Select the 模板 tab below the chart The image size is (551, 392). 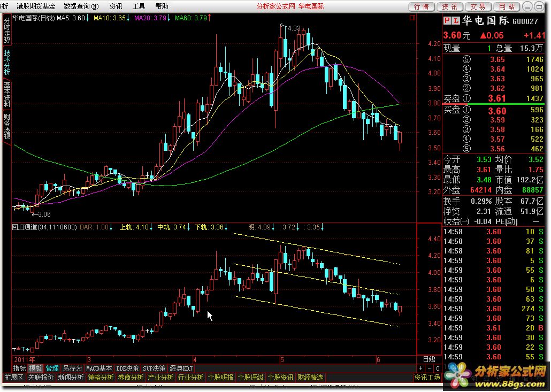(35, 368)
